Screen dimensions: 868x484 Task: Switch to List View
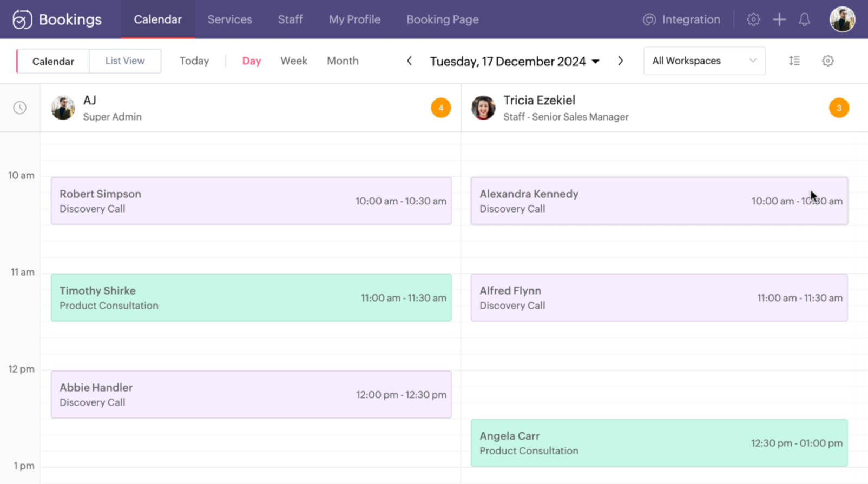point(125,61)
